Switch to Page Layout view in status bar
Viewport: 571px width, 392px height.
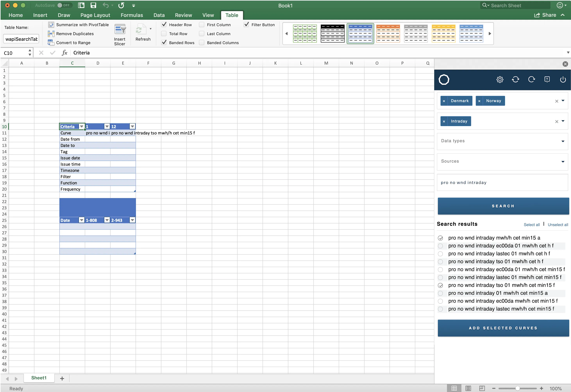(x=468, y=388)
